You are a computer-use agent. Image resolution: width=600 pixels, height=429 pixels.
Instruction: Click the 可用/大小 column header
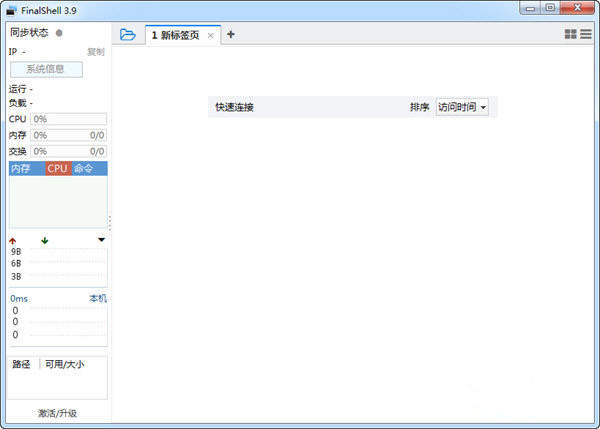coord(65,364)
